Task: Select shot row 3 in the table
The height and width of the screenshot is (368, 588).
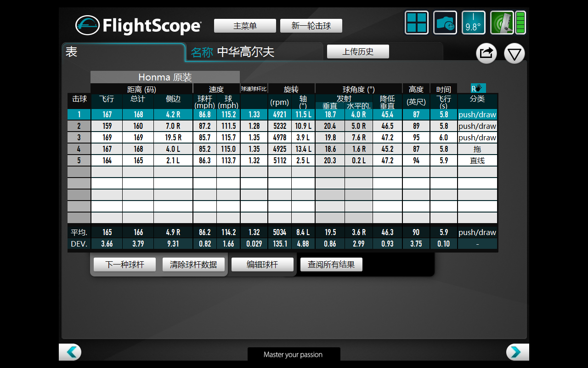Action: pos(79,138)
